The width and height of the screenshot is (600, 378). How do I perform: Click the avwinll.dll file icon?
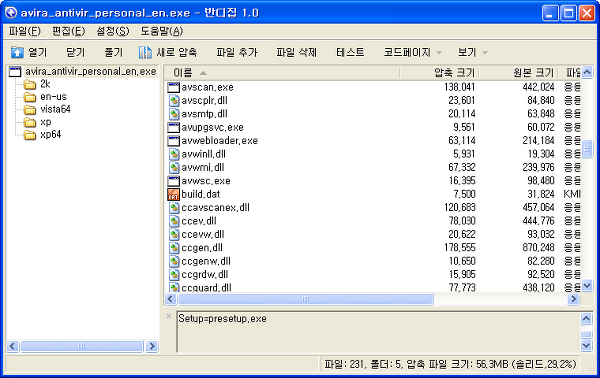point(174,154)
